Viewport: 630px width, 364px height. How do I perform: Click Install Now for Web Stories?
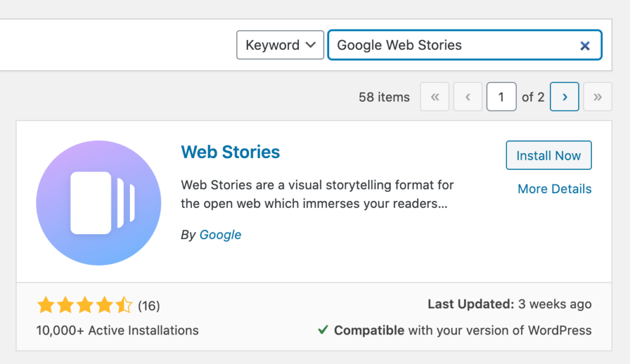point(548,155)
